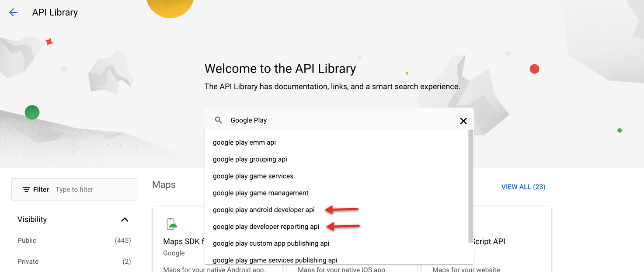Click the VIEW ALL (23) link
This screenshot has height=272, width=644.
[523, 187]
